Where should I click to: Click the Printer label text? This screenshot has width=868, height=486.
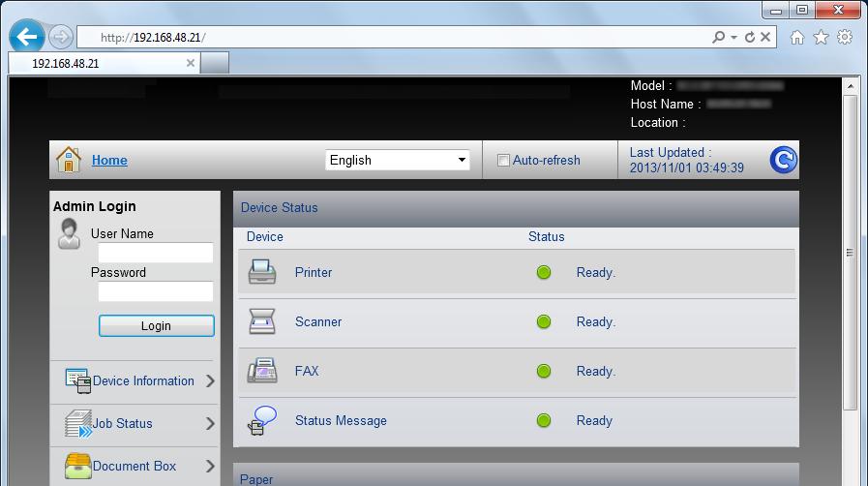314,272
